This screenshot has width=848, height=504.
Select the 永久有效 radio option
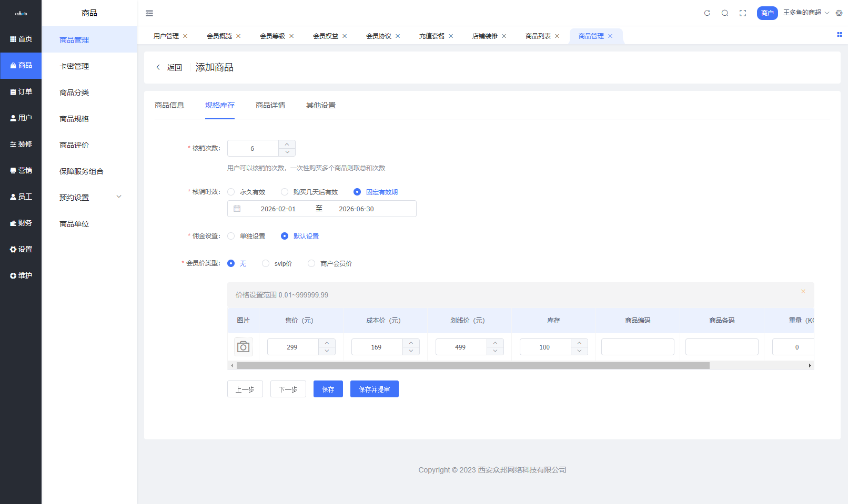231,192
